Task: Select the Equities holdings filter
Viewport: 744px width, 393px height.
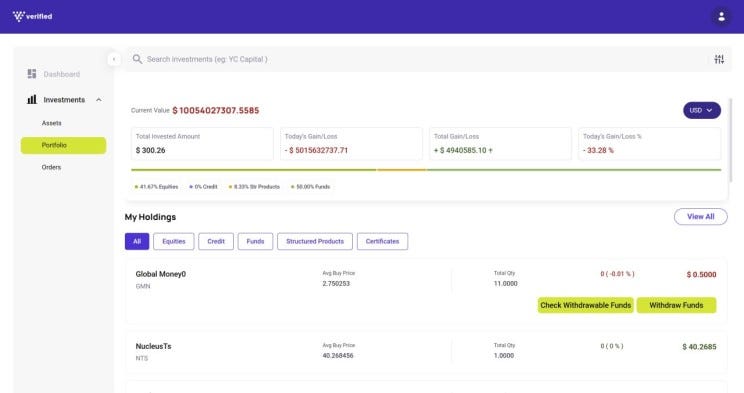Action: point(174,241)
